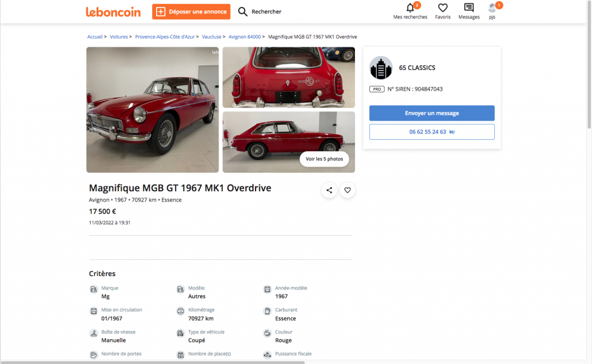Viewport: 592px width, 364px height.
Task: Click Voir les 5 photos button
Action: [324, 159]
